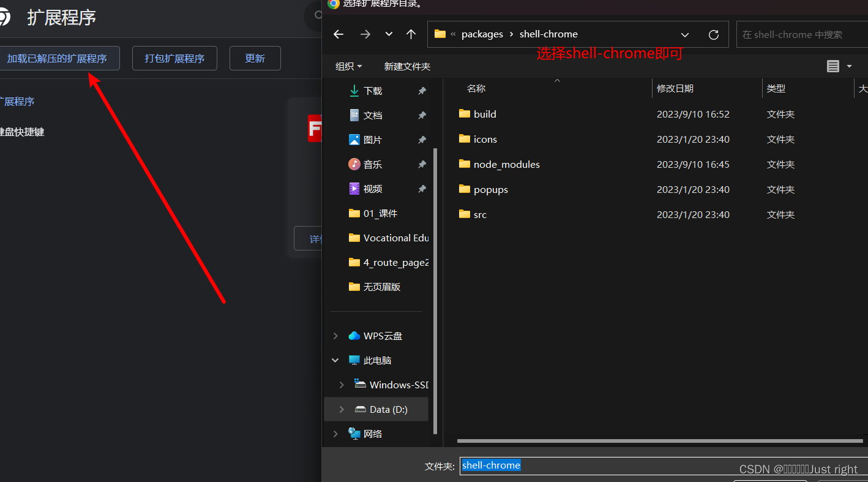868x482 pixels.
Task: Open view options dropdown arrow
Action: pos(849,66)
